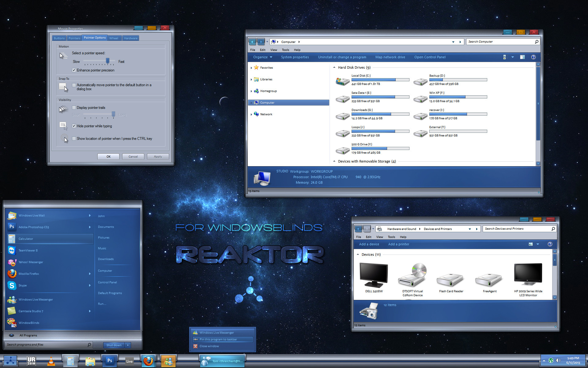Click the pointer trails length slider
Image resolution: width=588 pixels, height=368 pixels.
pos(114,114)
